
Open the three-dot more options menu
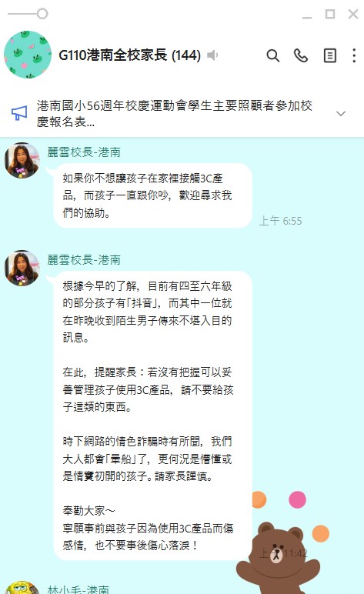tap(354, 55)
